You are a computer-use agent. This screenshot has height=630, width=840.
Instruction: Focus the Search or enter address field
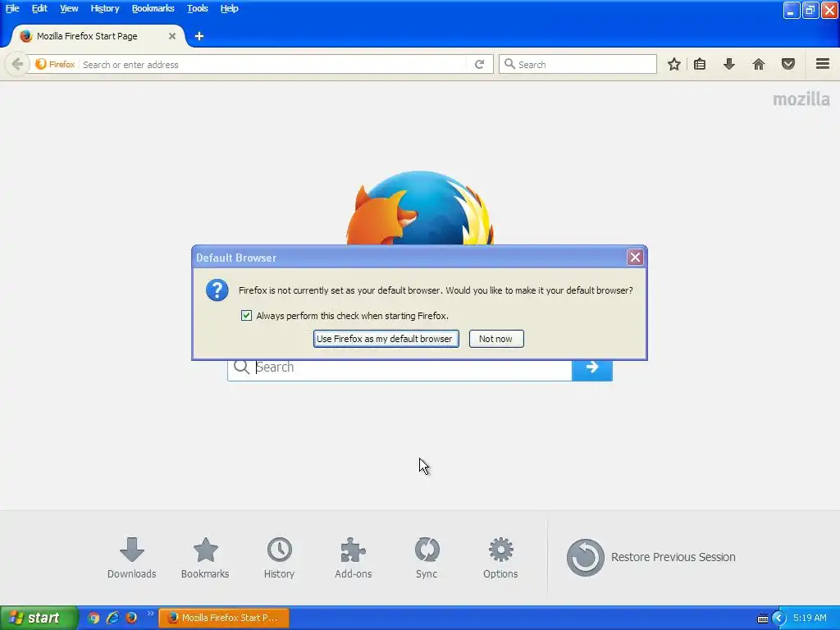(x=273, y=64)
